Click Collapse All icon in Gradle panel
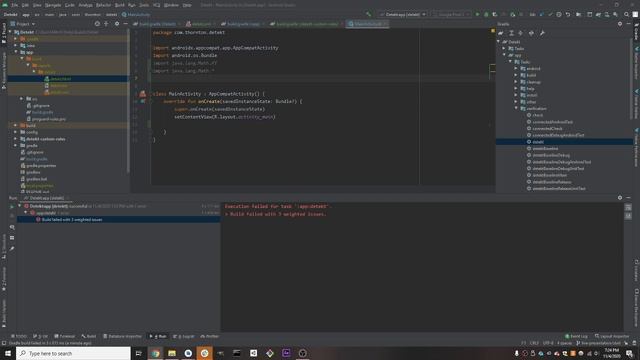The width and height of the screenshot is (640, 360). 520,33
